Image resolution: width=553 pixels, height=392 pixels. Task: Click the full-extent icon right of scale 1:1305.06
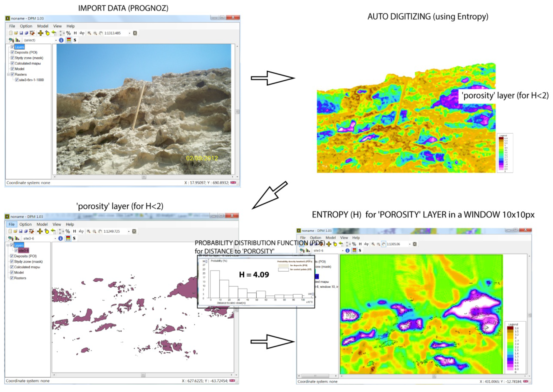click(415, 244)
